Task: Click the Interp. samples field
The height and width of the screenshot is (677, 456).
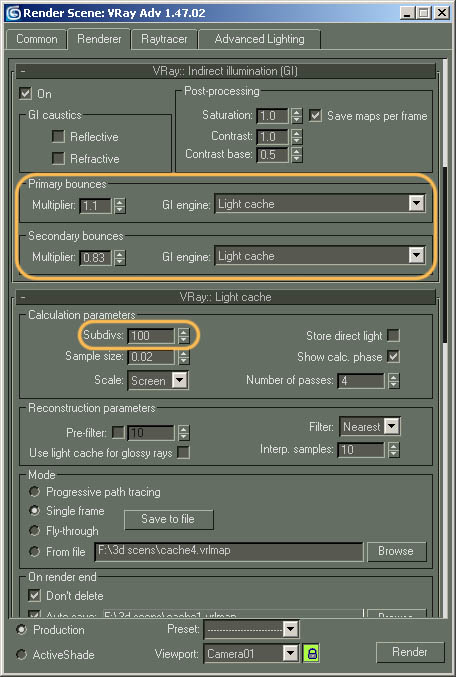Action: pos(361,450)
